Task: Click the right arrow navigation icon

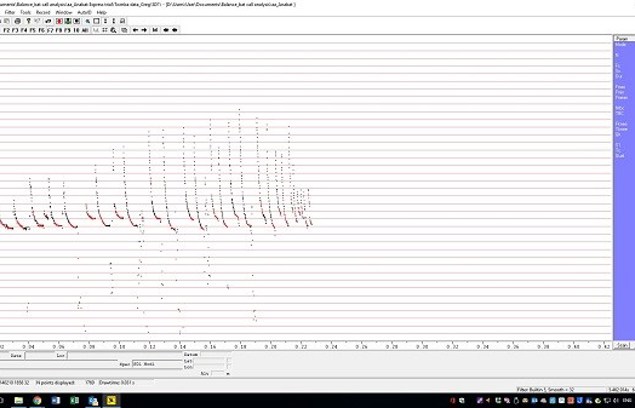Action: pos(144,30)
